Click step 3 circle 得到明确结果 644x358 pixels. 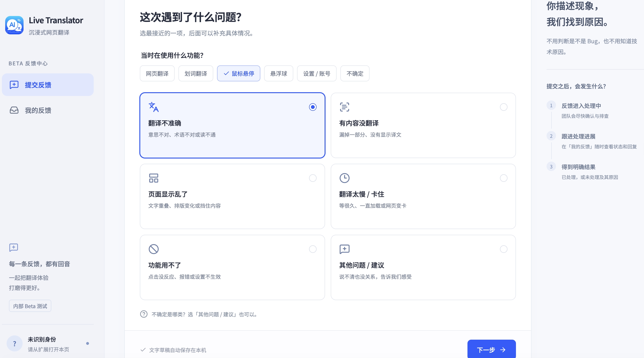point(551,167)
